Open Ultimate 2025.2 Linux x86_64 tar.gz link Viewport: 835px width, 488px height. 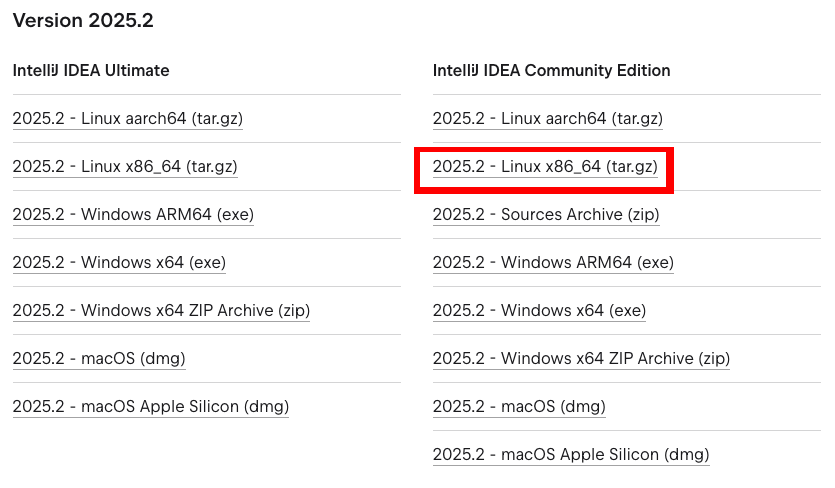coord(125,167)
